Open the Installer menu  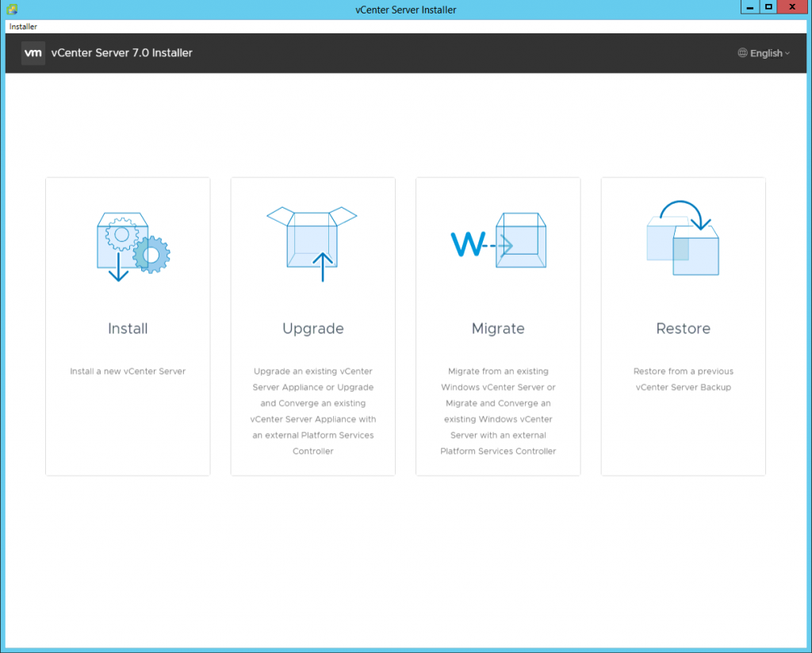(23, 26)
